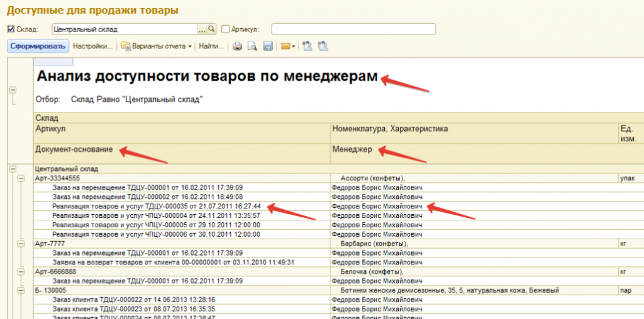Click the envelope icon to send by email
This screenshot has width=644, height=319.
click(285, 46)
